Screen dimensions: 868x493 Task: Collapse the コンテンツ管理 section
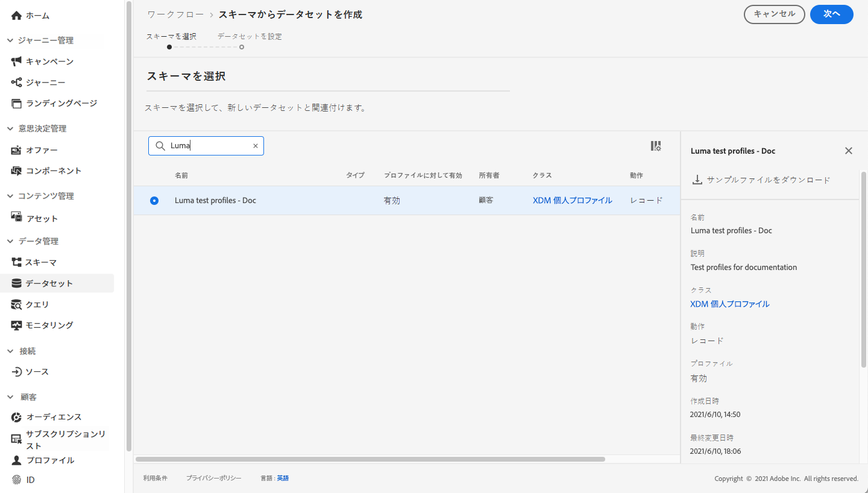[x=10, y=196]
